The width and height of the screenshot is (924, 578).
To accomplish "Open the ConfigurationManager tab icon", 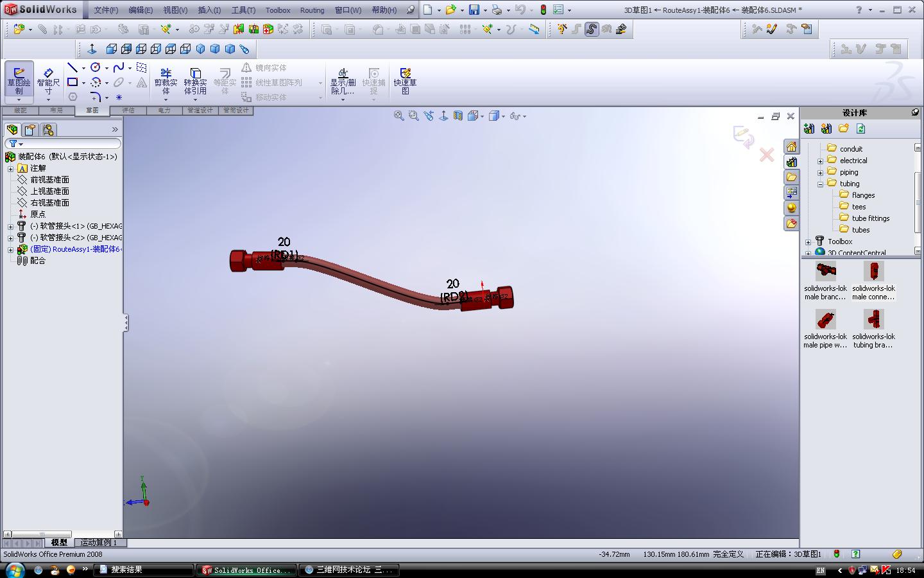I will pyautogui.click(x=48, y=130).
